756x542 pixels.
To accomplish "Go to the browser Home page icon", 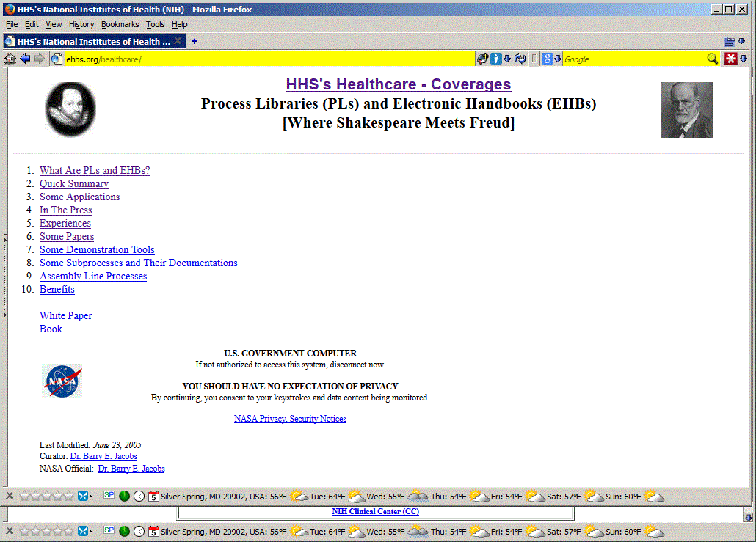I will click(10, 59).
